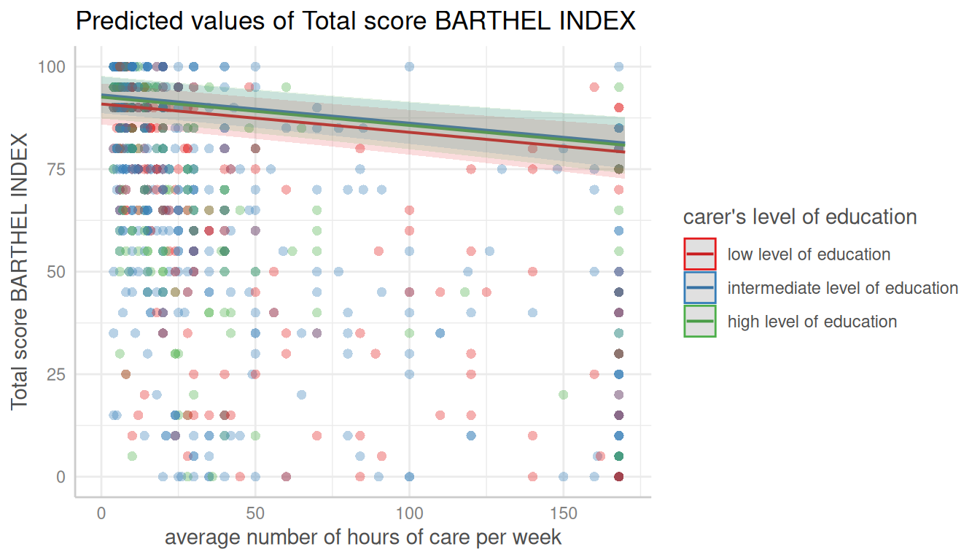Click the x-axis label about hours of care

(363, 537)
